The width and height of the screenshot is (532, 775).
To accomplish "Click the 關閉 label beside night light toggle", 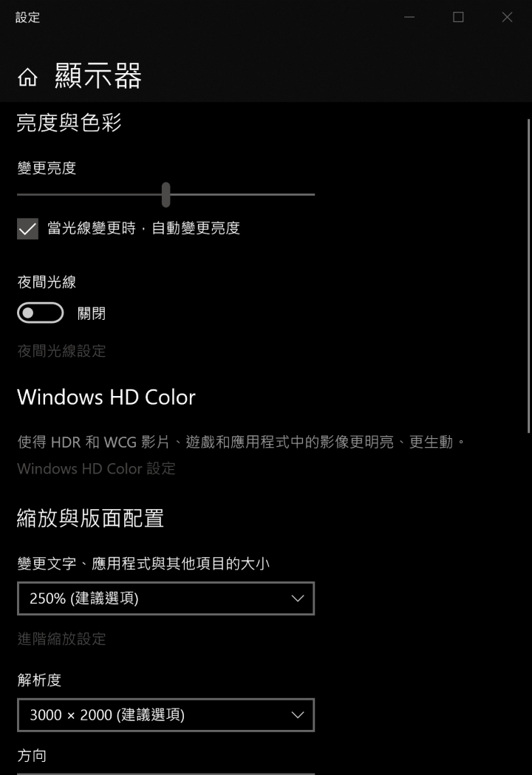I will (92, 313).
